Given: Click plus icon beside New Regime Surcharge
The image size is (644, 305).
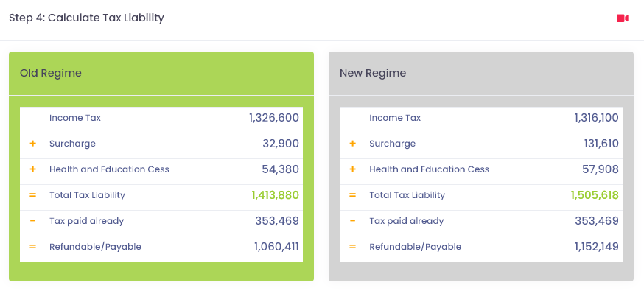Looking at the screenshot, I should [x=352, y=144].
